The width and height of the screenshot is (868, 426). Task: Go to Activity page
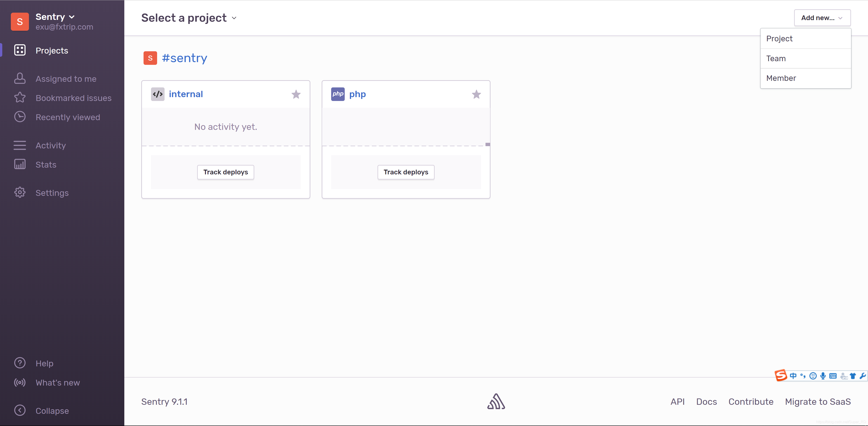(51, 145)
